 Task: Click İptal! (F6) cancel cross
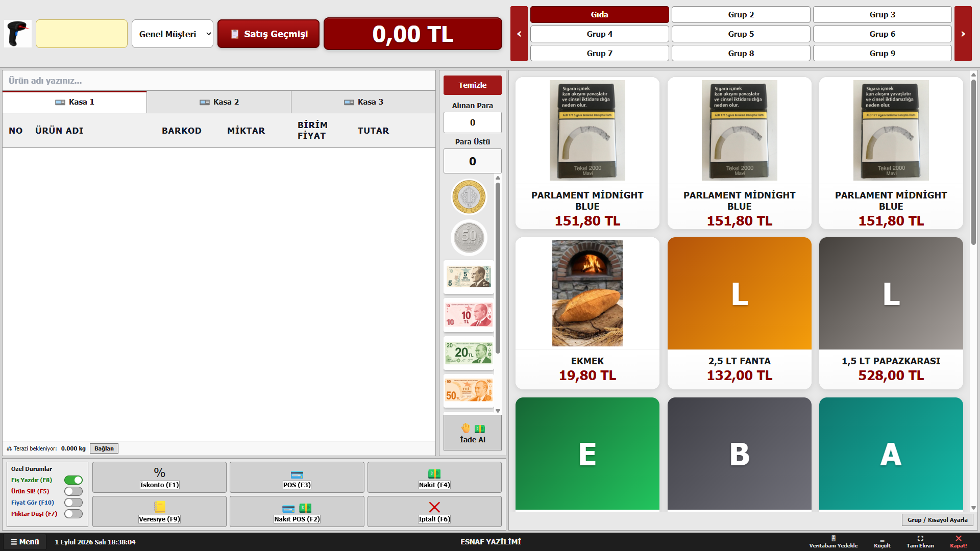[x=434, y=511]
